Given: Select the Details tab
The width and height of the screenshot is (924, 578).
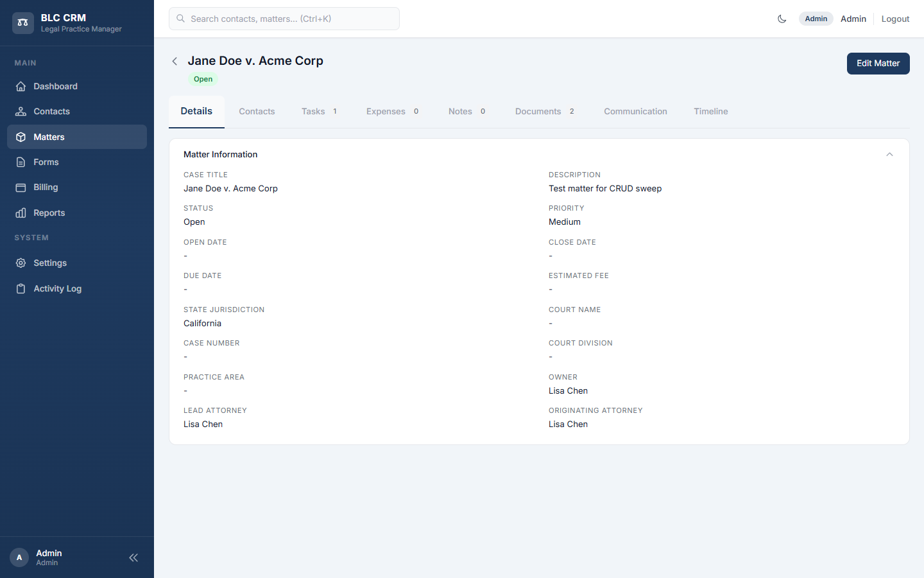Looking at the screenshot, I should click(196, 111).
